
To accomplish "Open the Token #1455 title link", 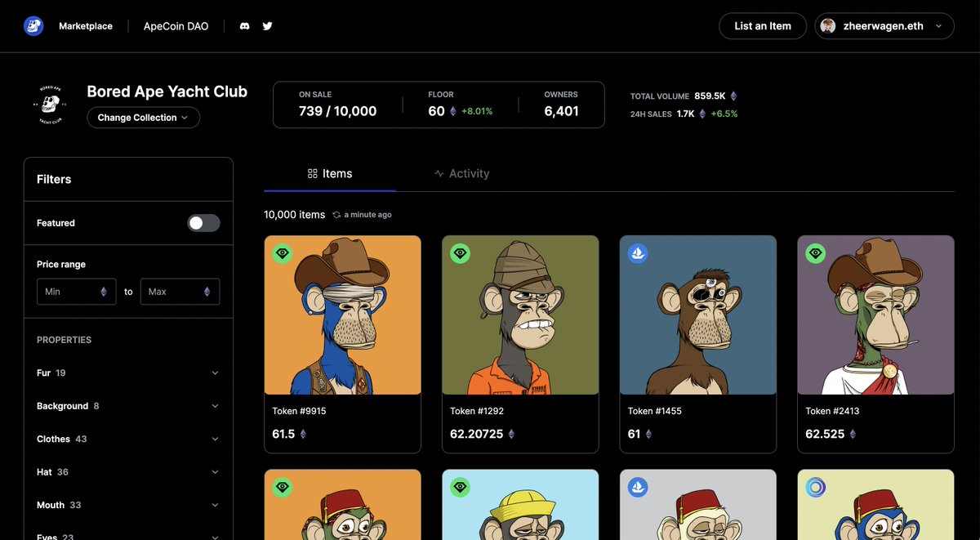I will (655, 411).
